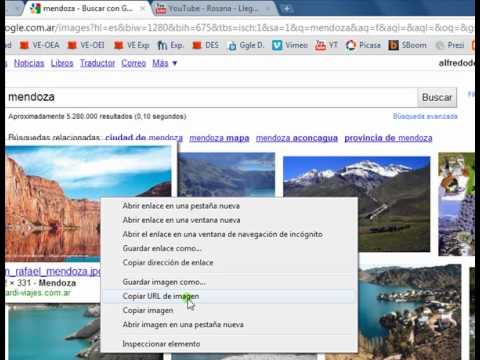480x360 pixels.
Task: Open Búsqueda avanzada link
Action: [x=425, y=116]
